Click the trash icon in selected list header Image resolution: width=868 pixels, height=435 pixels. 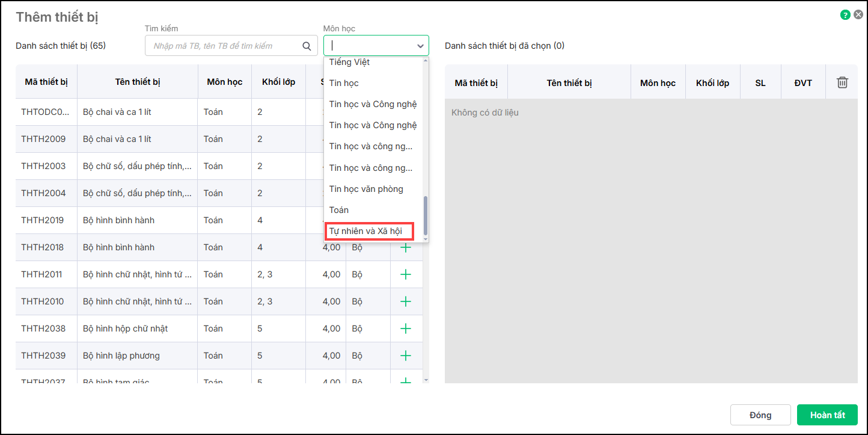click(x=842, y=82)
